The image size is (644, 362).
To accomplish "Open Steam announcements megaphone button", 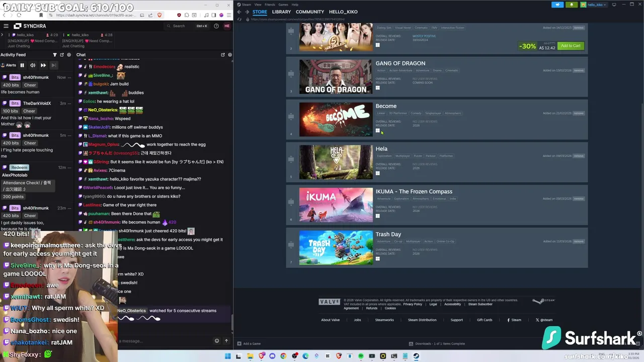I will point(557,5).
